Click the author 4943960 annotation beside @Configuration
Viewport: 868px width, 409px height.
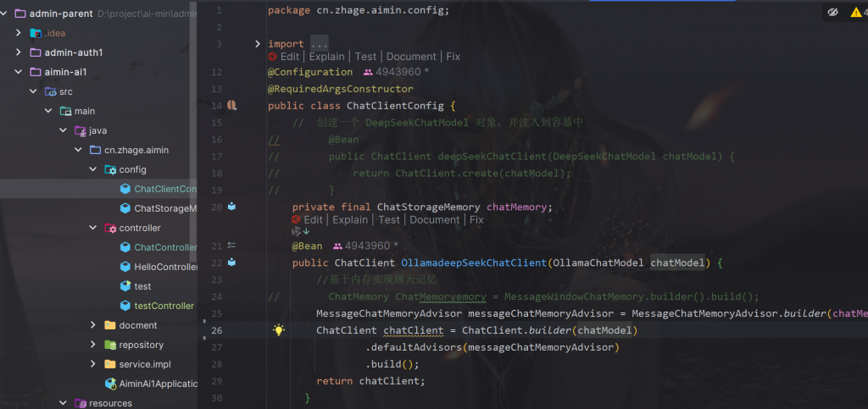coord(395,72)
